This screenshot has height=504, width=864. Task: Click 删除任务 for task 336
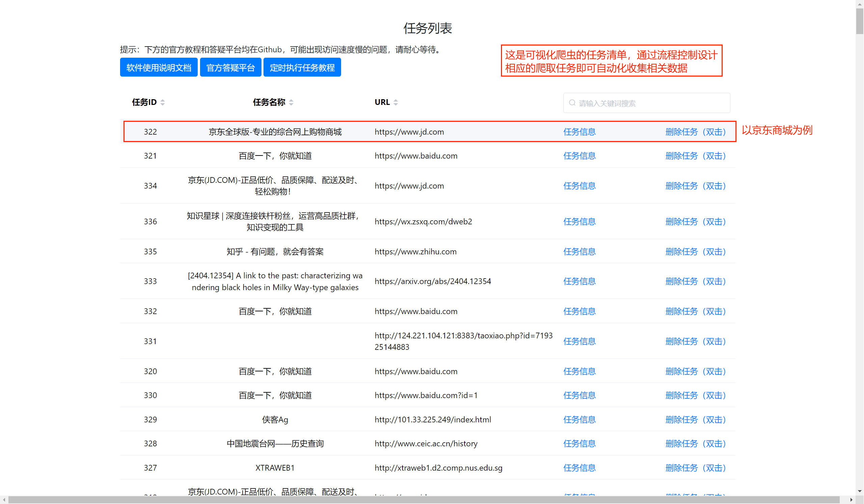click(x=696, y=222)
